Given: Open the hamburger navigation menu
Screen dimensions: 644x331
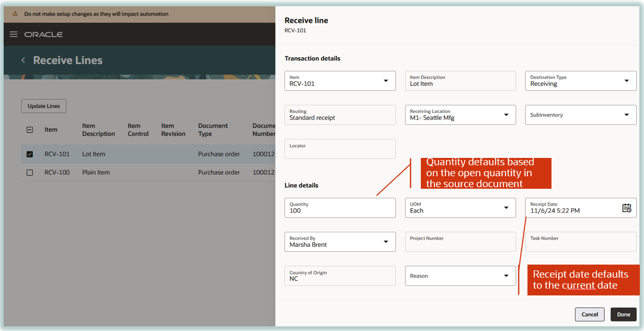Looking at the screenshot, I should pos(14,35).
